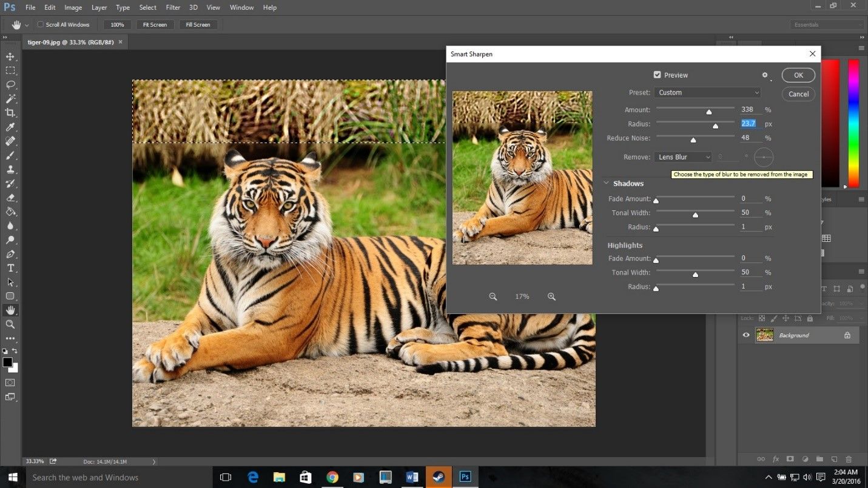The height and width of the screenshot is (488, 868).
Task: Click the Radius value input field
Action: point(750,123)
